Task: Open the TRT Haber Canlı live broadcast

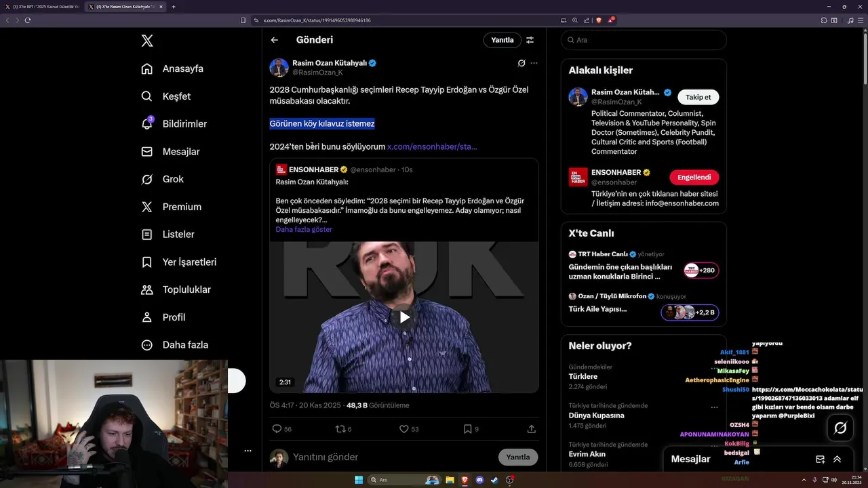Action: 644,265
